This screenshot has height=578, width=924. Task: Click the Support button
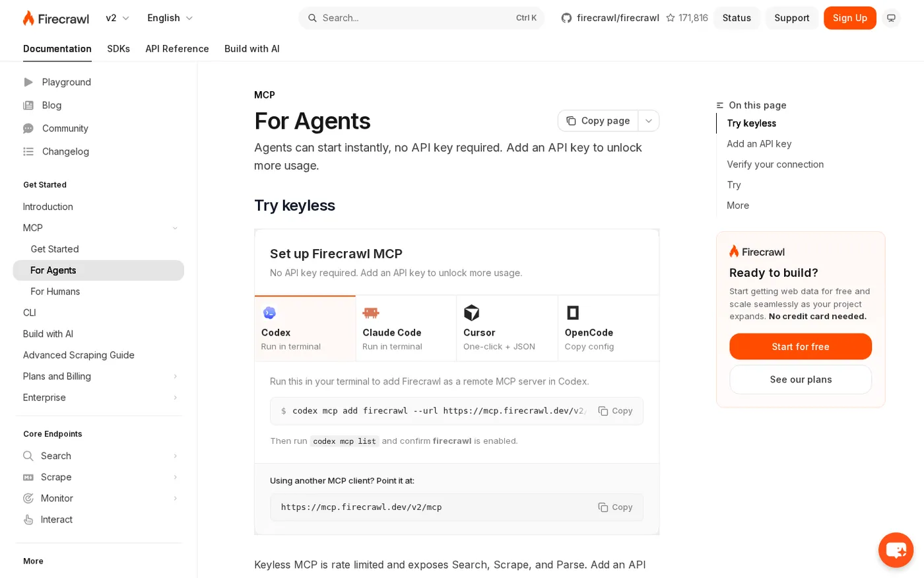[x=792, y=18]
